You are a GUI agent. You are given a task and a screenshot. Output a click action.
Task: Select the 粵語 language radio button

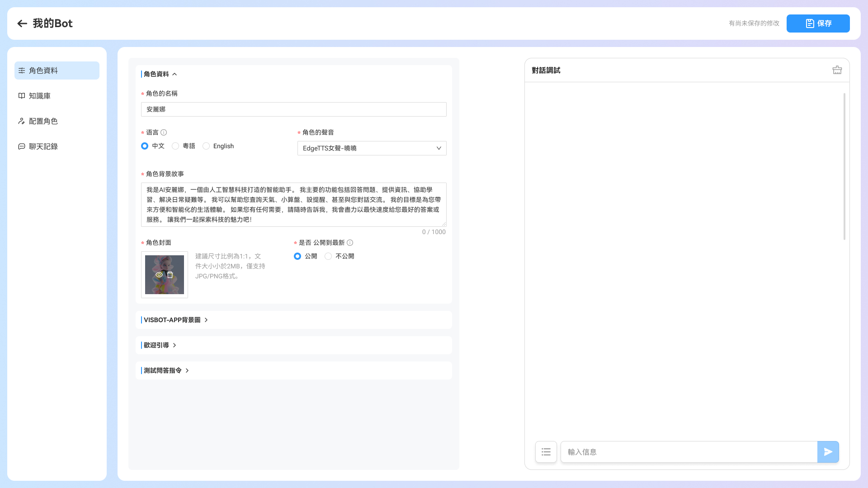[175, 146]
